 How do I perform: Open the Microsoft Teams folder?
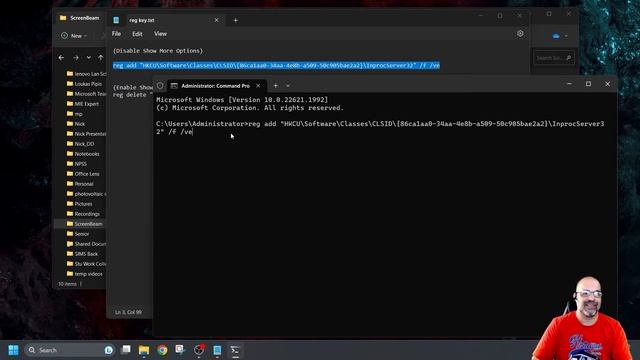86,94
